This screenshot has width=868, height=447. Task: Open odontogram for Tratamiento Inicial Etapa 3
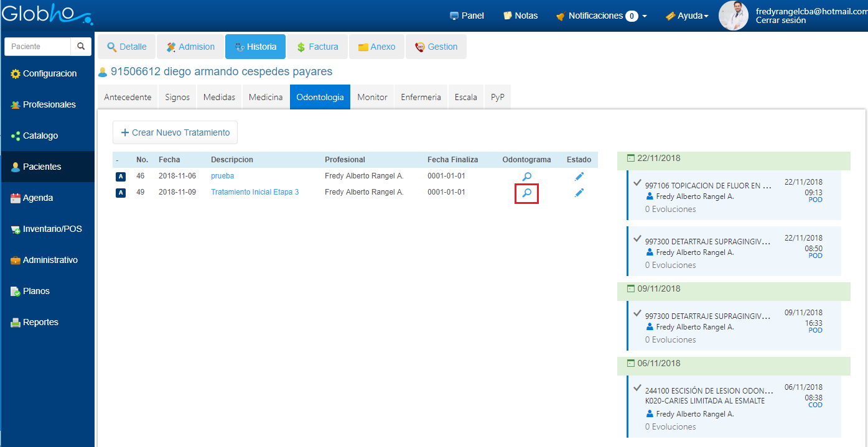click(x=526, y=193)
